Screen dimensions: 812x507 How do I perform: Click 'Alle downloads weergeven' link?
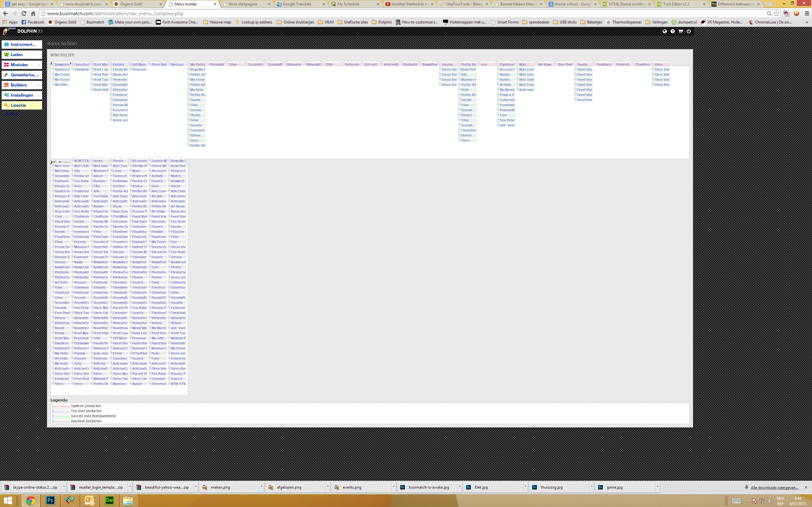pos(774,487)
